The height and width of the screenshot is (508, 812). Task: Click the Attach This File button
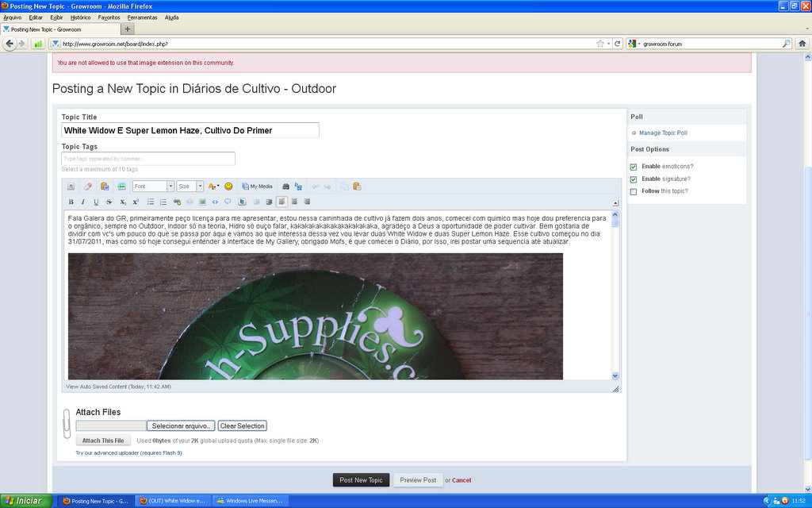[103, 441]
